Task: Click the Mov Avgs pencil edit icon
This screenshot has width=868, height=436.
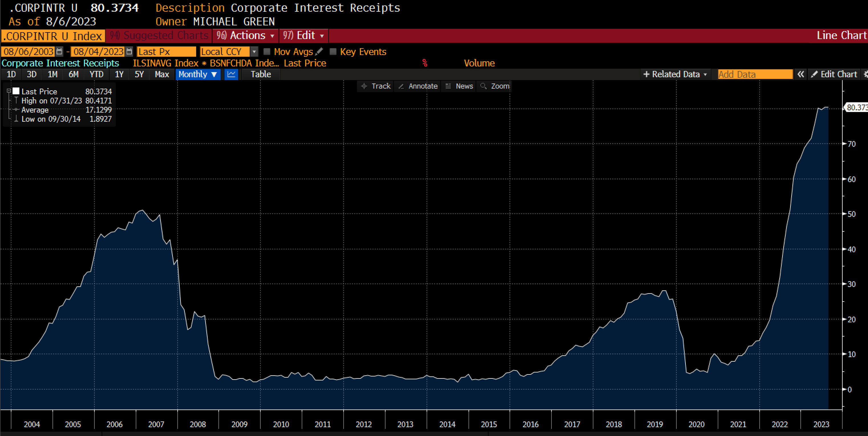Action: pos(319,52)
